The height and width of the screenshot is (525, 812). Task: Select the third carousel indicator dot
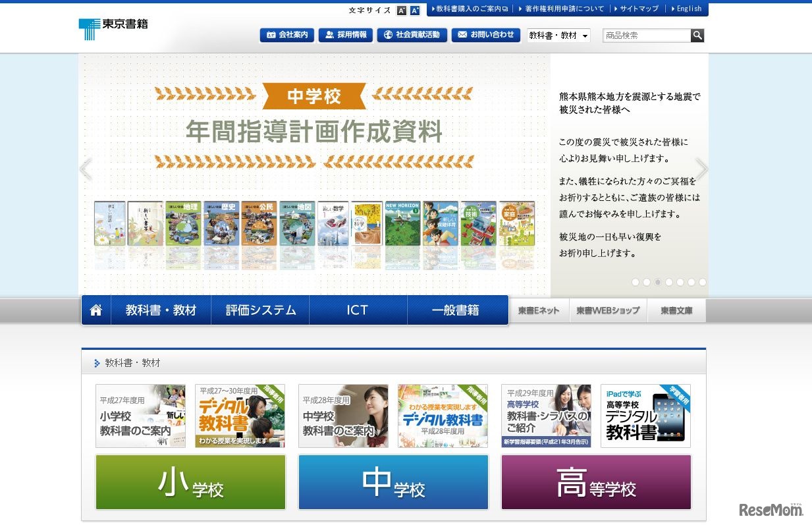[658, 282]
